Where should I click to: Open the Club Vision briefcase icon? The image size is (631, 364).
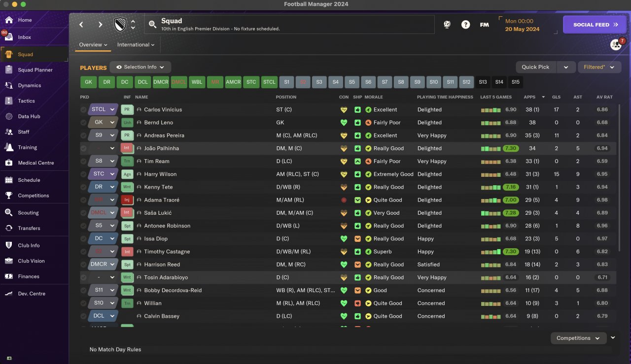click(x=9, y=261)
